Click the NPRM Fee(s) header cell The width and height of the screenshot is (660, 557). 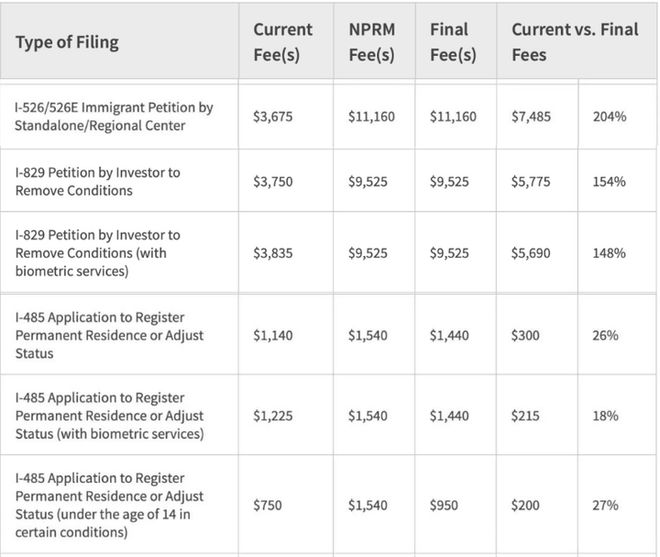[372, 42]
